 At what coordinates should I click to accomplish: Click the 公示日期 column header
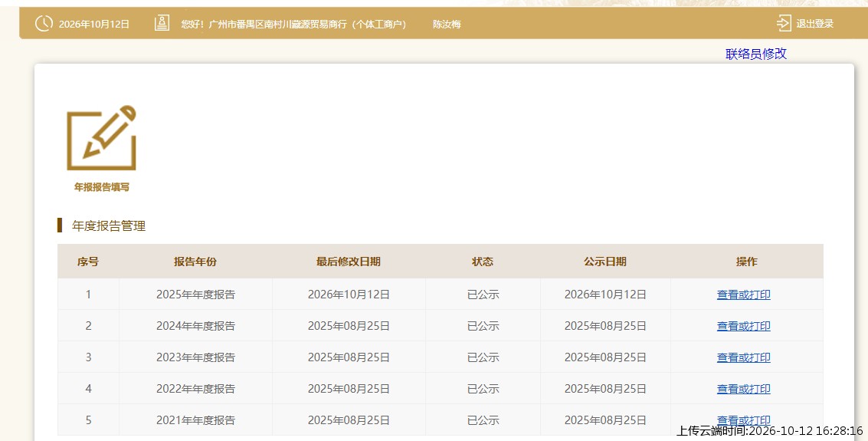(x=605, y=262)
